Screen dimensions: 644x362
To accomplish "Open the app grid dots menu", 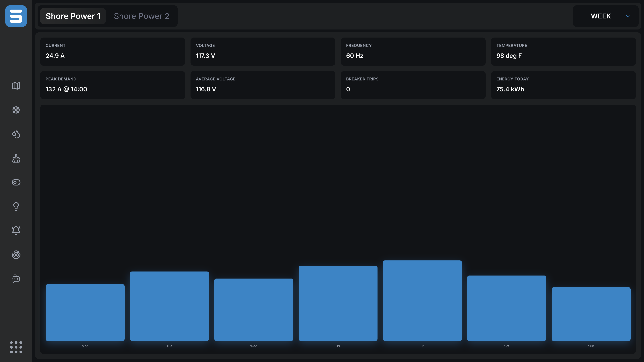I will [x=16, y=347].
